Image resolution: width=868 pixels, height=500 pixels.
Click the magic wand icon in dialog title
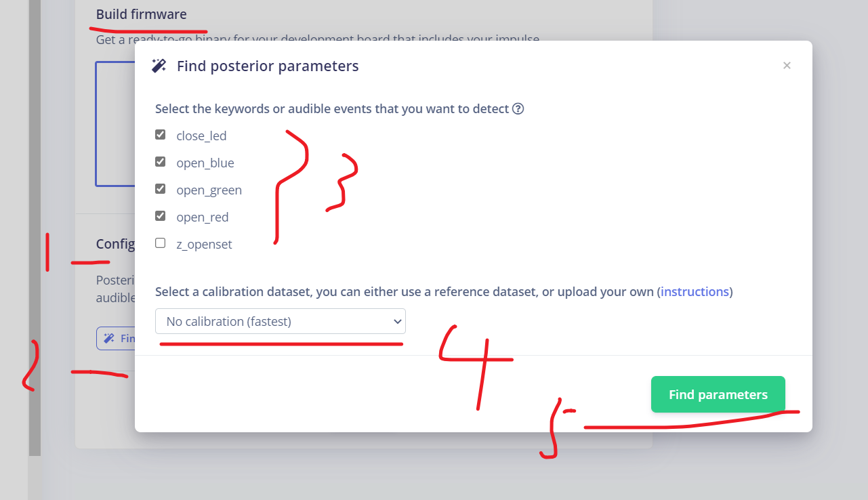(x=159, y=66)
